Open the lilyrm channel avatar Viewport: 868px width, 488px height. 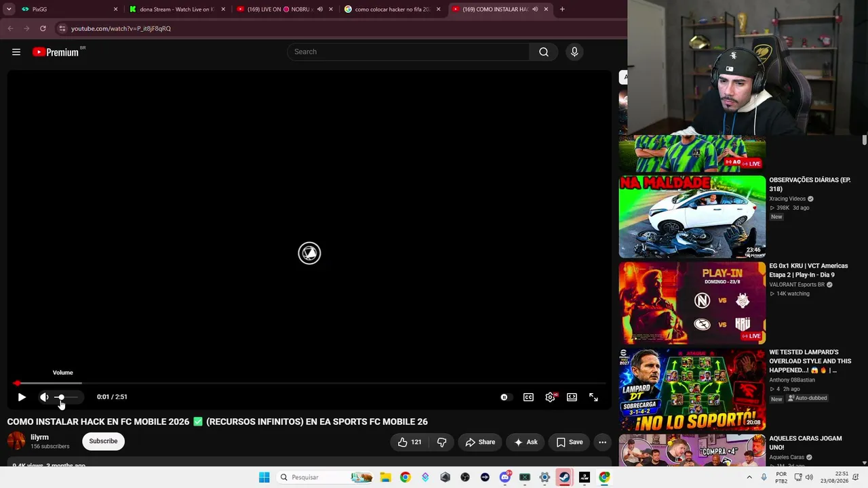pyautogui.click(x=16, y=441)
